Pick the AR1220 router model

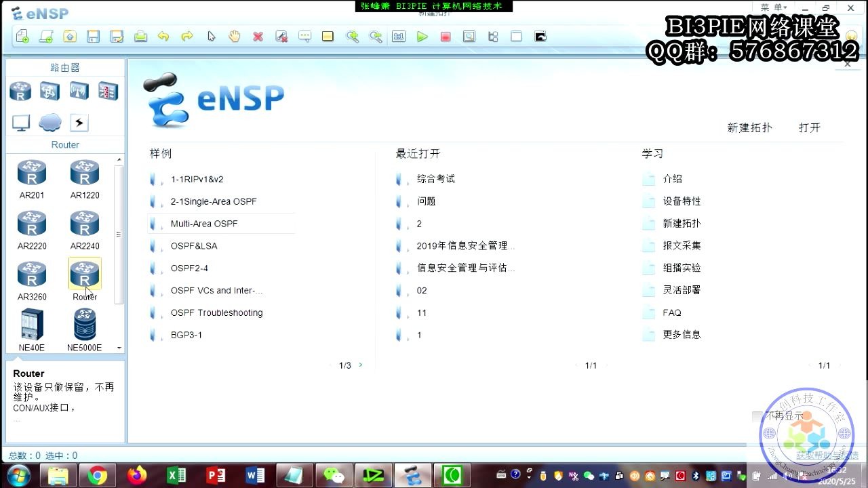click(x=85, y=179)
